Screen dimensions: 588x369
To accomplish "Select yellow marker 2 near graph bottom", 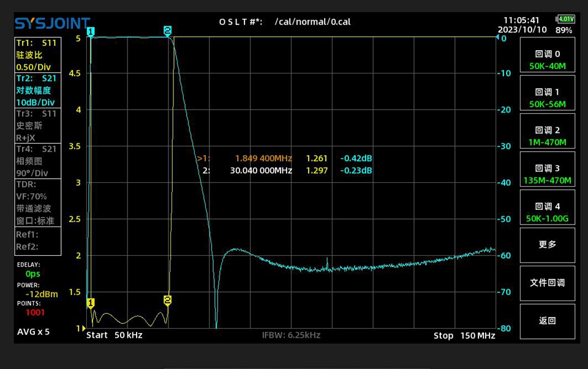I will pos(167,300).
